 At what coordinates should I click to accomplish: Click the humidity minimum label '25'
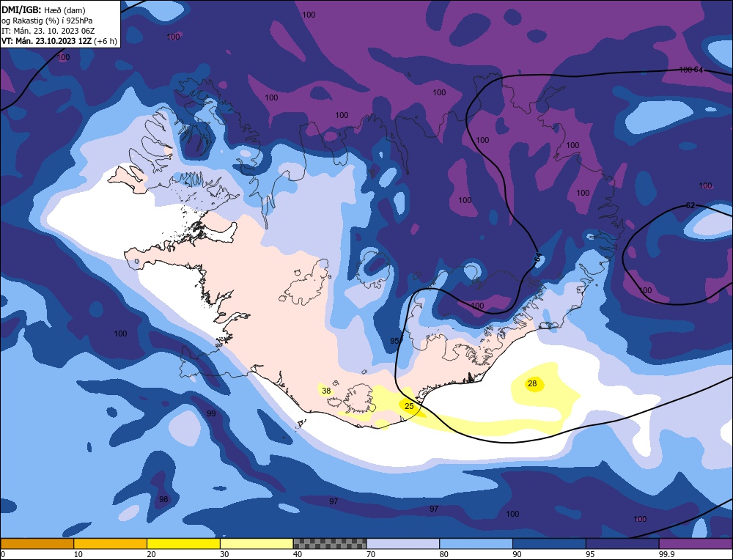click(x=409, y=406)
